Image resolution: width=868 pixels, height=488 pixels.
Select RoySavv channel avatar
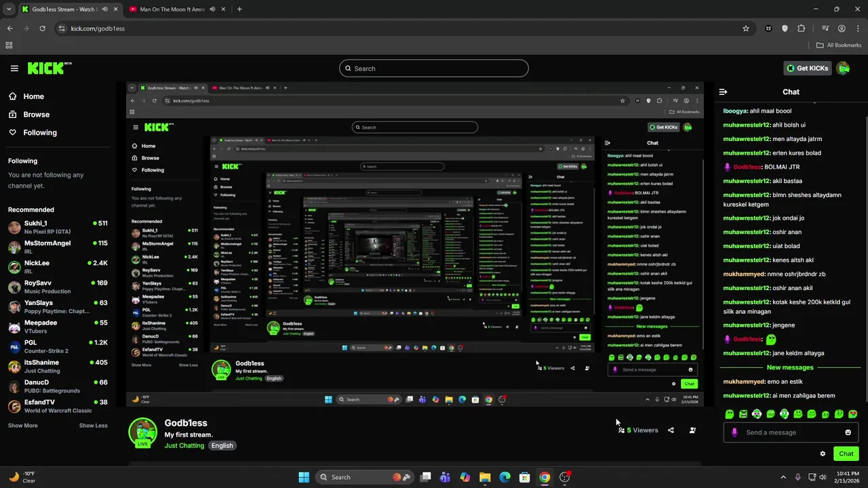(x=14, y=287)
